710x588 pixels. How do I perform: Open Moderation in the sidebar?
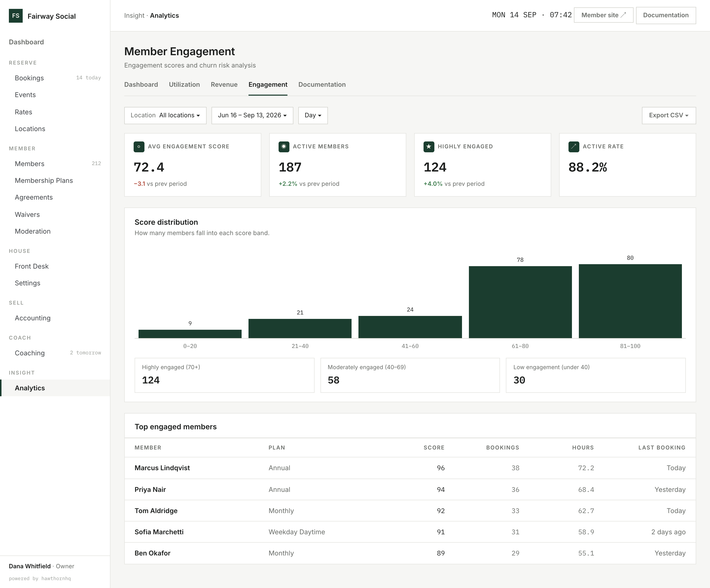click(55, 231)
